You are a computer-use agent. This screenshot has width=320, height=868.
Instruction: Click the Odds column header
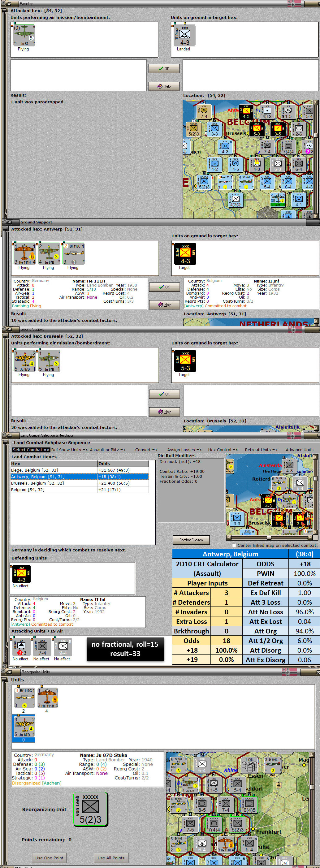(123, 464)
